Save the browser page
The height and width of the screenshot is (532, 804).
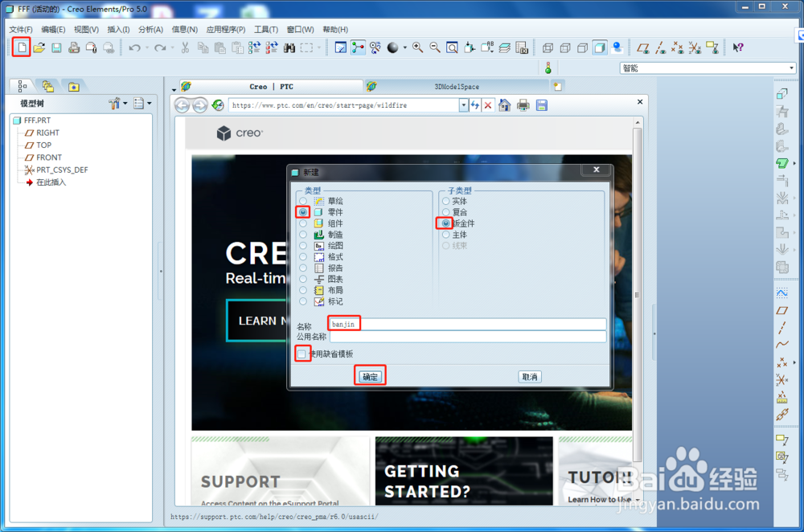click(541, 105)
